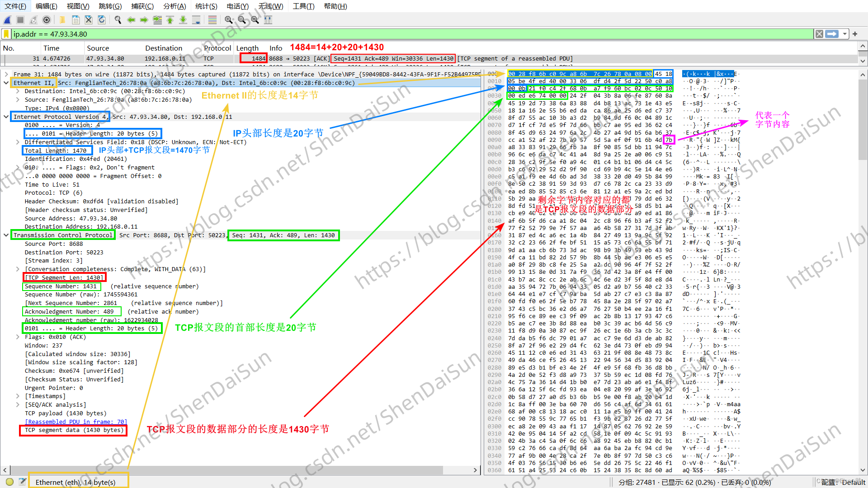
Task: Open capture options gear icon
Action: pos(47,20)
